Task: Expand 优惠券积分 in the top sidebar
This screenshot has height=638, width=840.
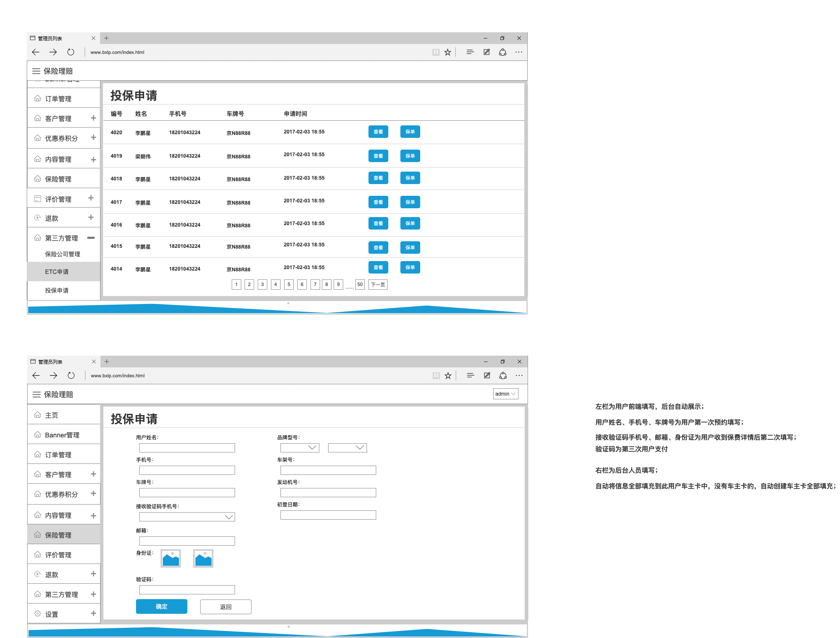Action: (x=93, y=137)
